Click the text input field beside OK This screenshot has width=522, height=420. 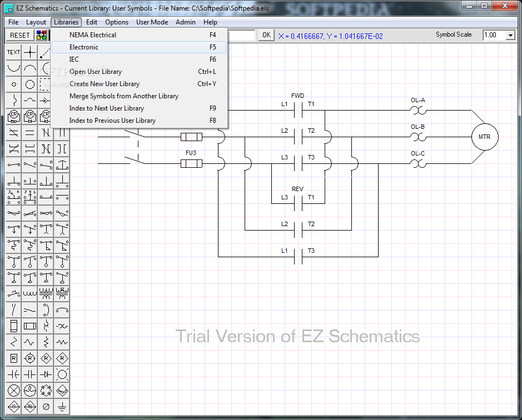242,35
